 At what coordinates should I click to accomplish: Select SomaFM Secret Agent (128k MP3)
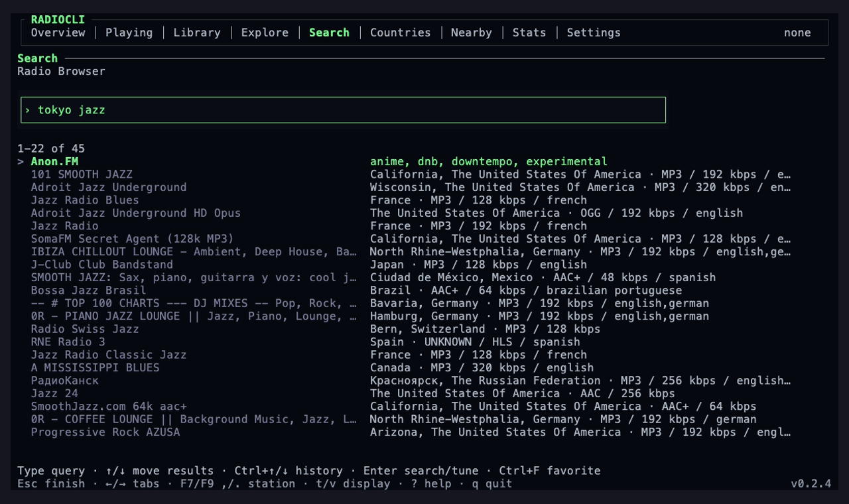click(x=133, y=239)
